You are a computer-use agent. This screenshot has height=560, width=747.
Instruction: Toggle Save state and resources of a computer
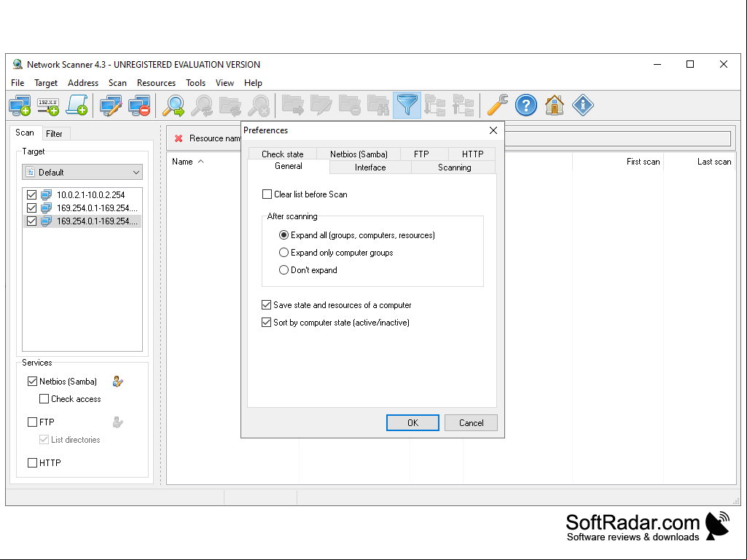266,305
